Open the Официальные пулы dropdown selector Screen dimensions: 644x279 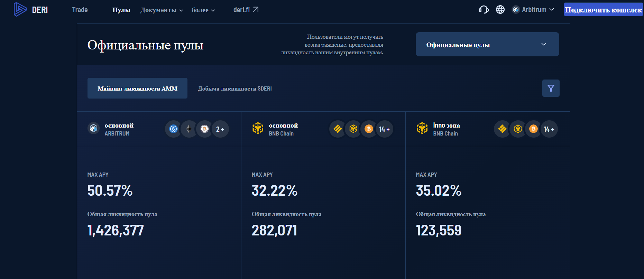point(487,44)
